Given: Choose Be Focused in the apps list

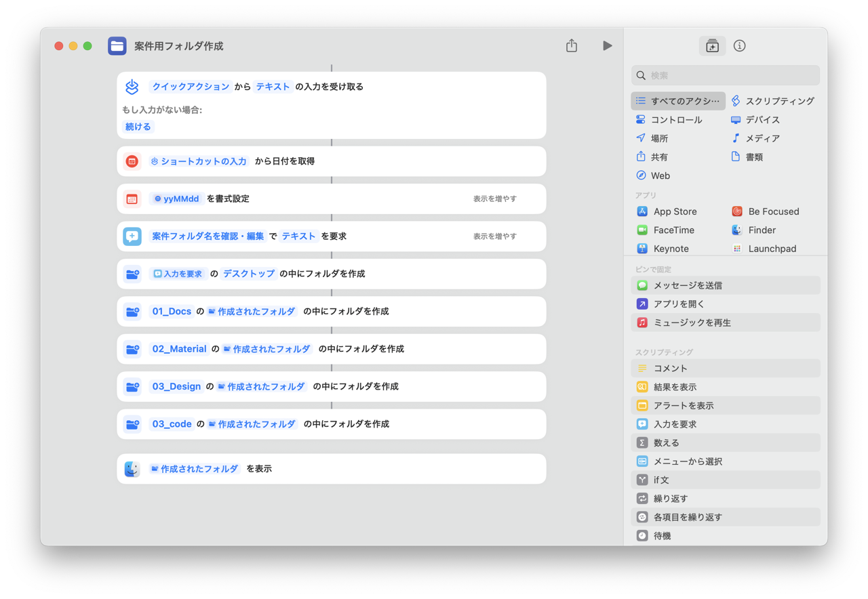Looking at the screenshot, I should [765, 211].
